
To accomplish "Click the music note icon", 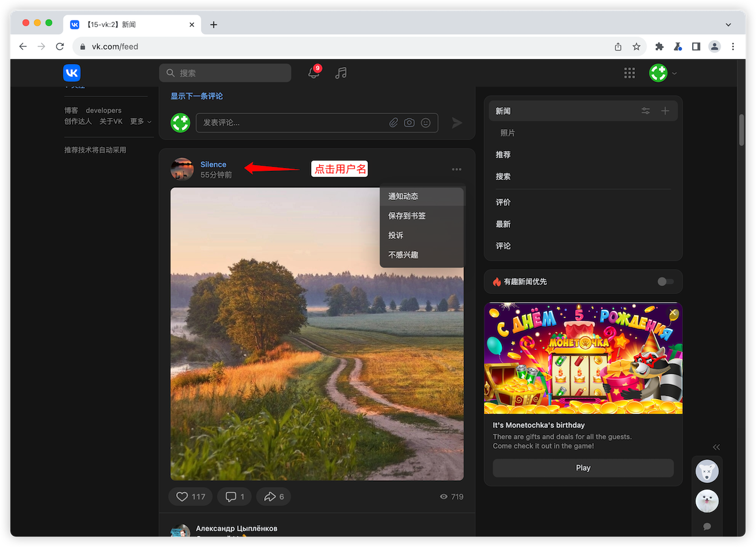I will click(341, 73).
